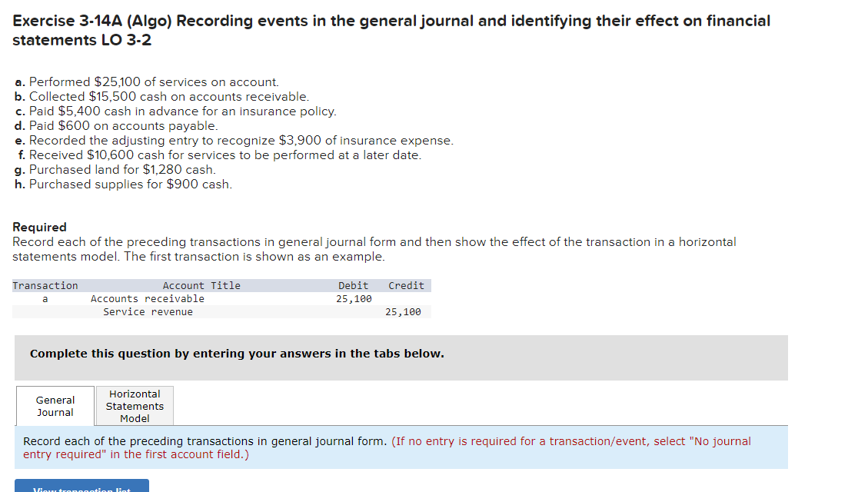Click transaction f, received $10,600 cash
This screenshot has height=492, width=868.
(219, 155)
